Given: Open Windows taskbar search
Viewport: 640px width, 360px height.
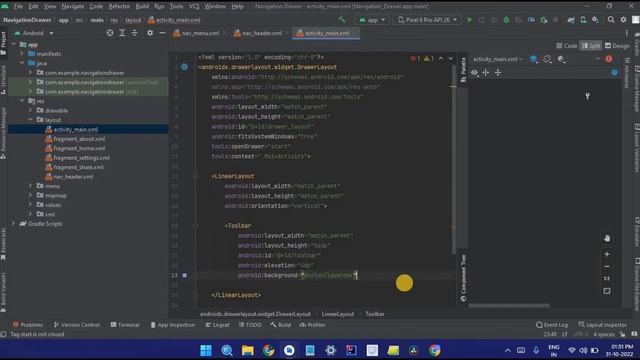Looking at the screenshot, I should pyautogui.click(x=227, y=350).
